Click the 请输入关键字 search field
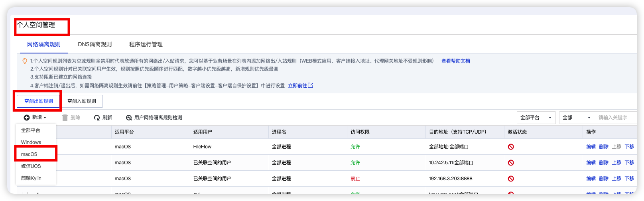The height and width of the screenshot is (201, 644). [x=616, y=118]
